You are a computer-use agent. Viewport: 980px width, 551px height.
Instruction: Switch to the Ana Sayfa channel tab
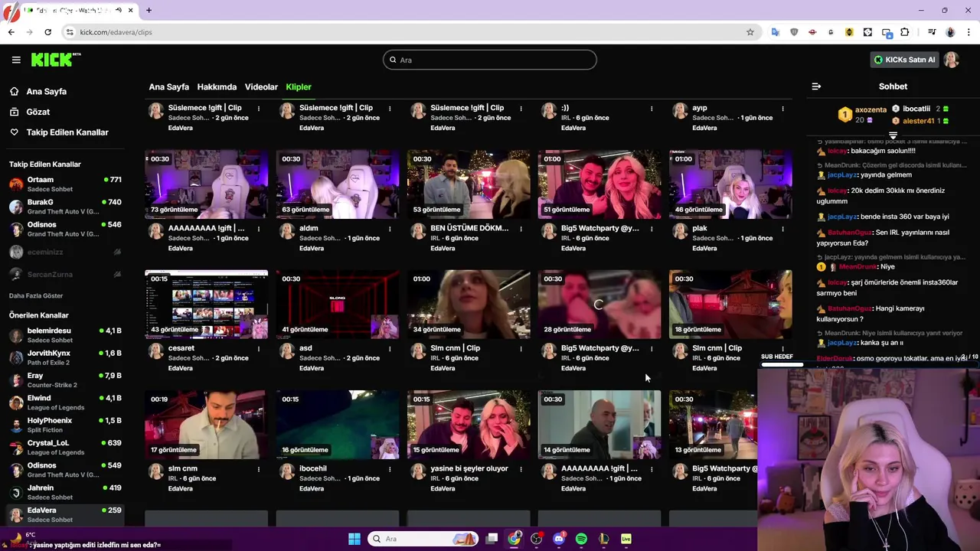(x=168, y=87)
